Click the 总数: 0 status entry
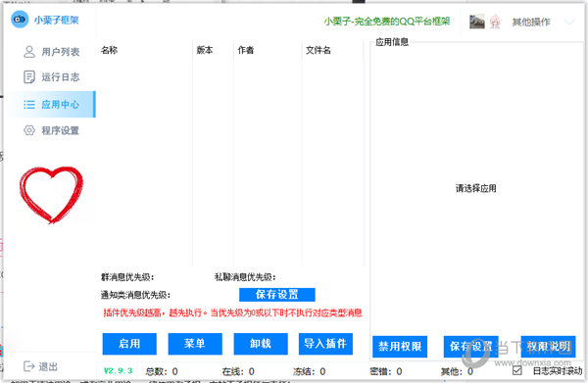 pyautogui.click(x=162, y=371)
